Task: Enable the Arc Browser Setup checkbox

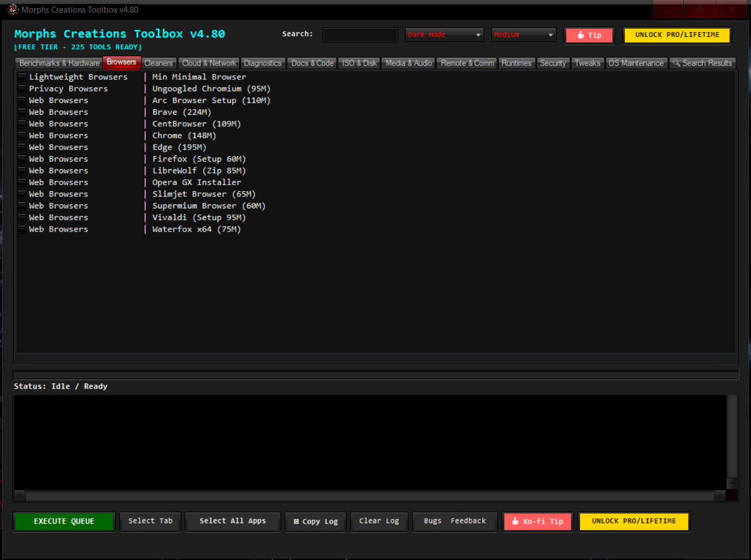Action: point(22,100)
